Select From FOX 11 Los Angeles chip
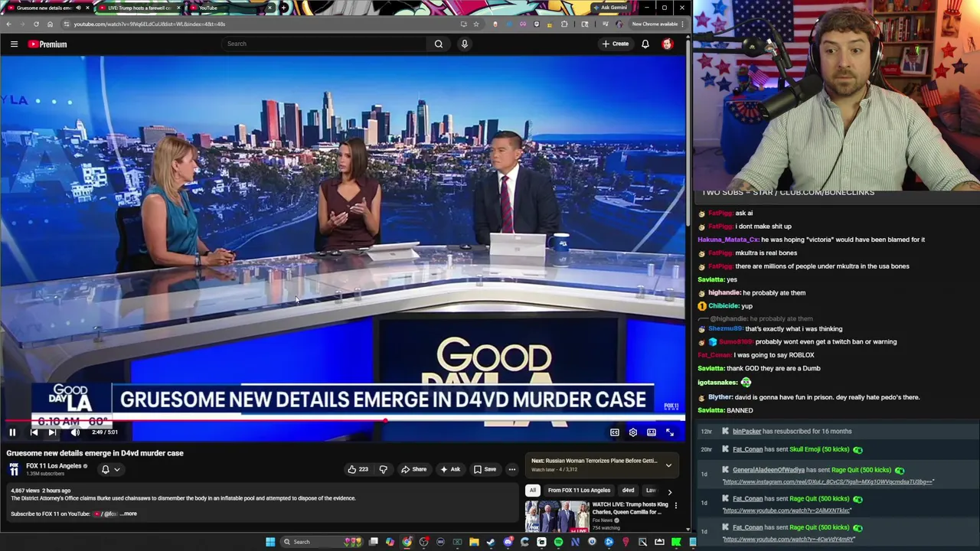Viewport: 980px width, 551px height. (x=579, y=491)
